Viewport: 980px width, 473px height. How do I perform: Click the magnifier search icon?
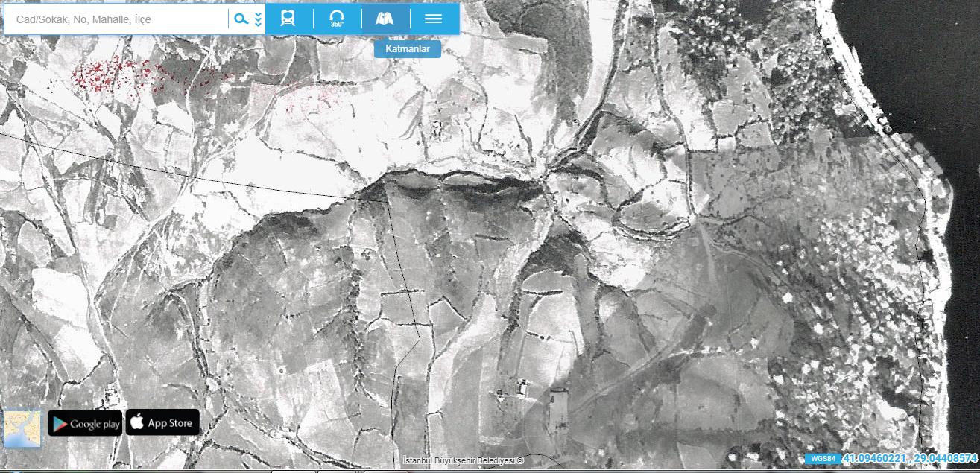pos(241,19)
